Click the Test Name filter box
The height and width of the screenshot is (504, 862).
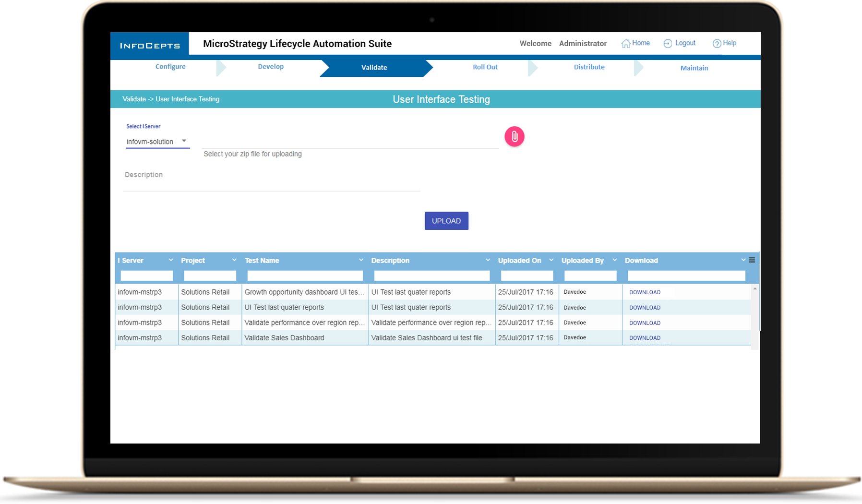click(x=305, y=276)
